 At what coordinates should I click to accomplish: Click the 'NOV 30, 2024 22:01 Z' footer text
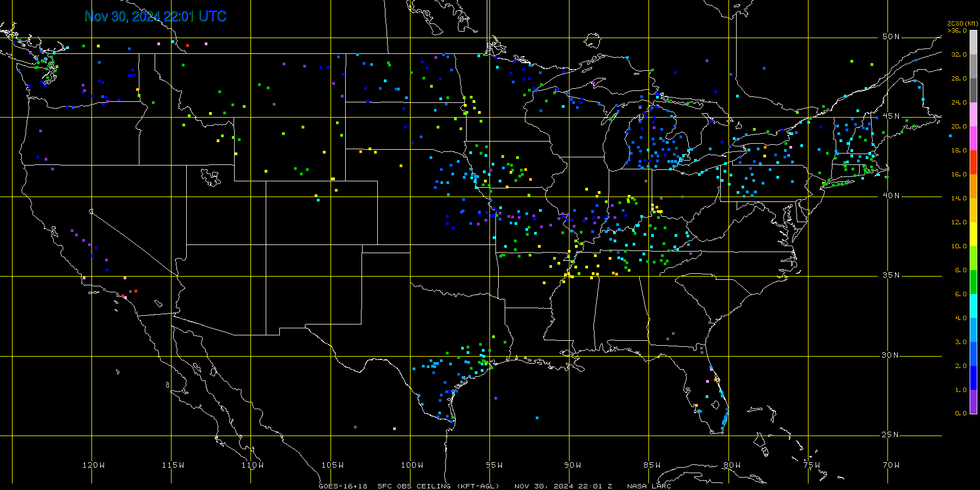coord(563,486)
